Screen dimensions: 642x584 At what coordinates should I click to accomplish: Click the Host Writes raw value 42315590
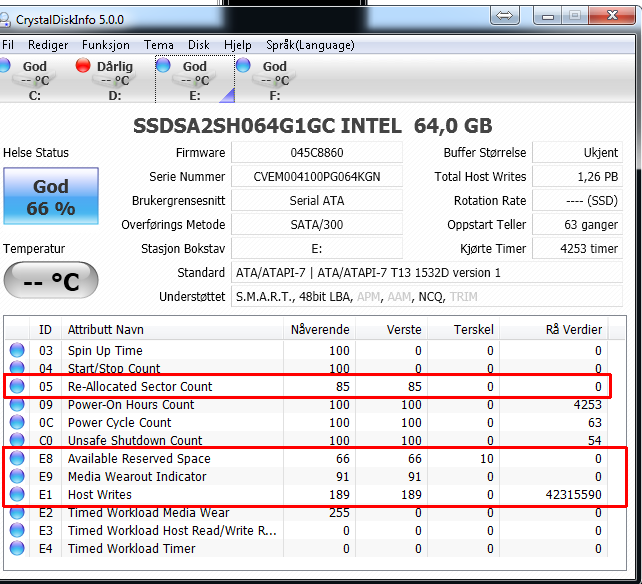(x=574, y=495)
